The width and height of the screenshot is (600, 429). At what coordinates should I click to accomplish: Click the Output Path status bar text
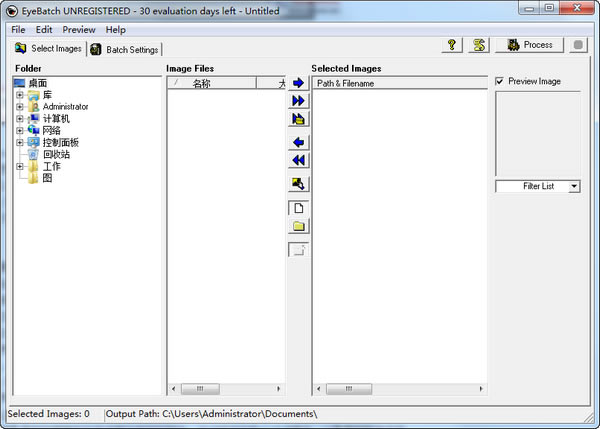click(x=211, y=414)
